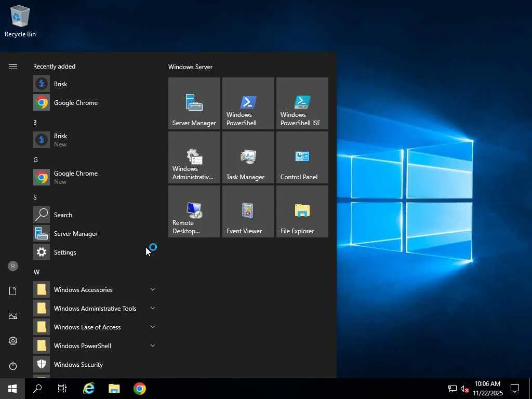532x399 pixels.
Task: Click the hamburger menu to expand Start
Action: [13, 66]
